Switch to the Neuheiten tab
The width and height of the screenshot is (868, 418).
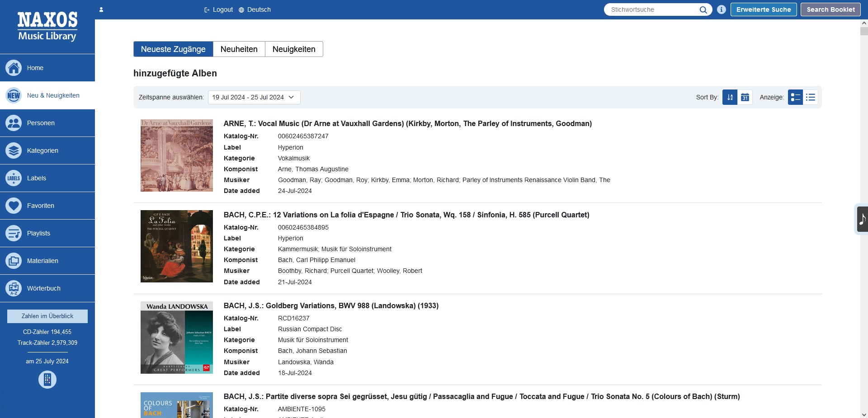239,49
